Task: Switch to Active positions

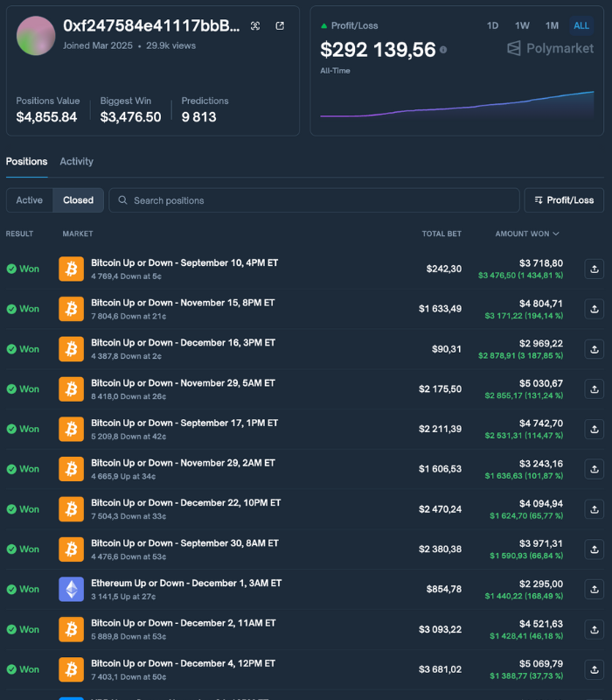Action: (30, 200)
